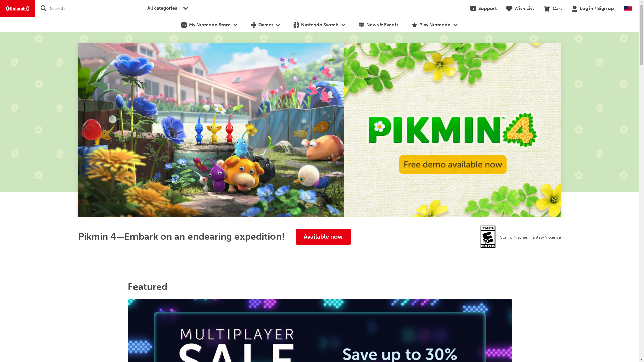Click the page vertical scrollbar
This screenshot has height=362, width=644.
pyautogui.click(x=641, y=181)
